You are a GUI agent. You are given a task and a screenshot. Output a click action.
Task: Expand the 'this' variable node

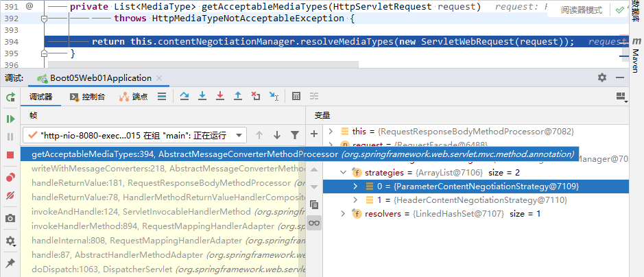click(330, 132)
